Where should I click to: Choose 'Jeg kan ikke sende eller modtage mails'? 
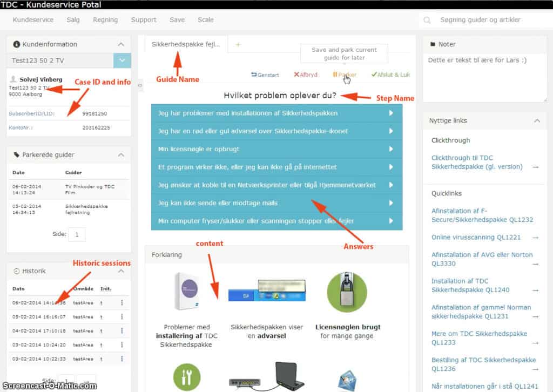point(277,203)
